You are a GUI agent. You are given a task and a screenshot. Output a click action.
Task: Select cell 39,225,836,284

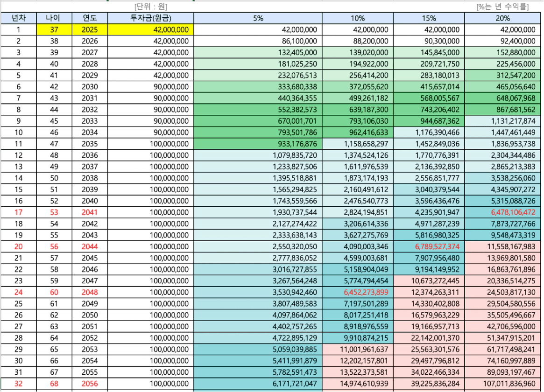point(429,385)
